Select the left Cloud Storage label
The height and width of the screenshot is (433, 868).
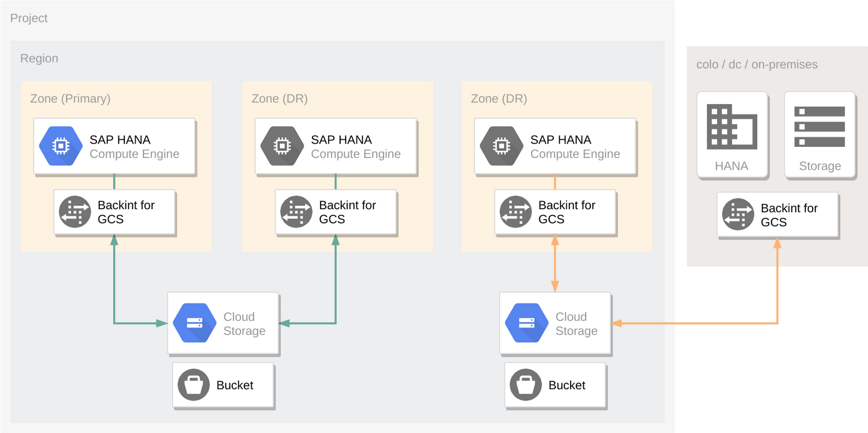[x=245, y=324]
